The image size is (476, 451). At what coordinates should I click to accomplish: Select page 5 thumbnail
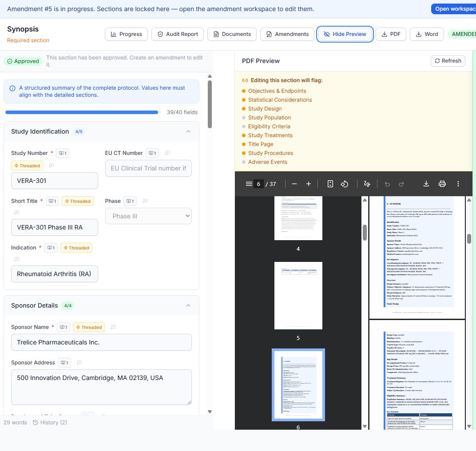298,296
